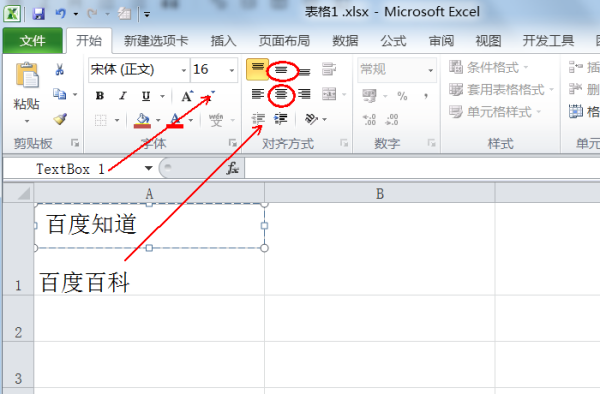Viewport: 600px width, 394px height.
Task: Switch to the 页面布局 tab
Action: point(284,41)
